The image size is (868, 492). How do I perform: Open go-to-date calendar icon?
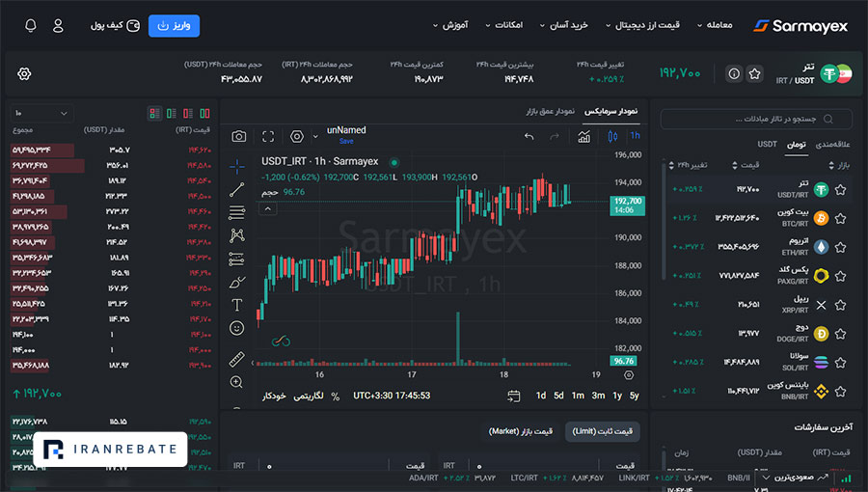coord(514,396)
